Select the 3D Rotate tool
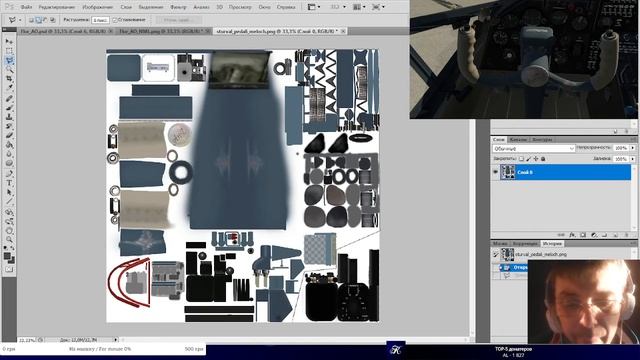The width and height of the screenshot is (640, 360). [9, 213]
